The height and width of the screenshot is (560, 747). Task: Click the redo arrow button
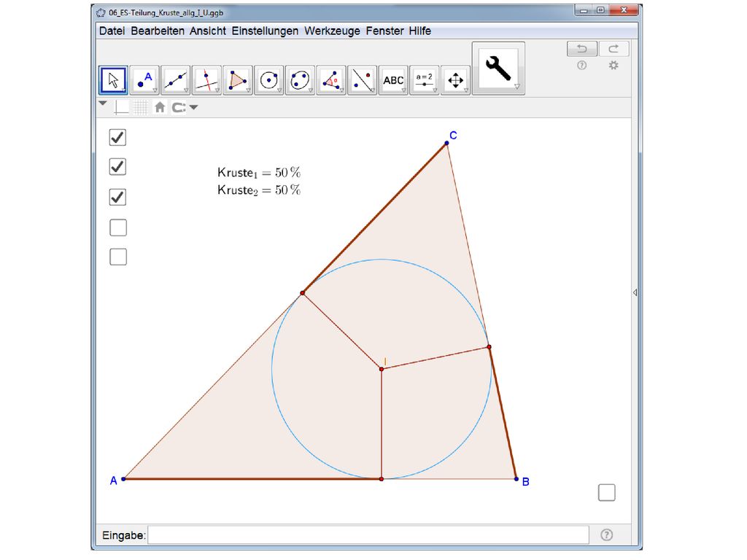pyautogui.click(x=614, y=49)
